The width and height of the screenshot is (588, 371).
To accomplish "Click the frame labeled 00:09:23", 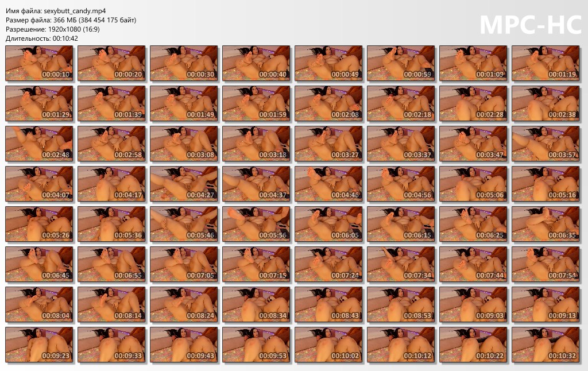I will tap(39, 345).
